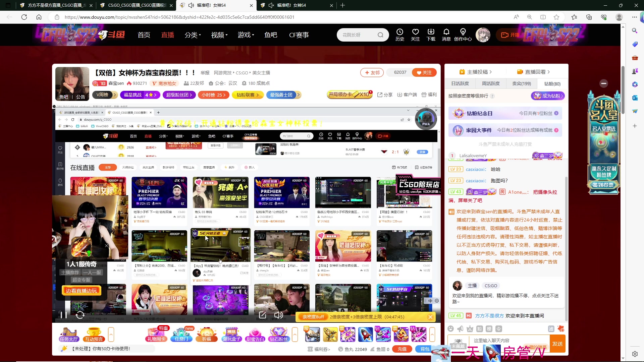Screen dimensions: 644x362
Task: Click 令 command icon in chat toolbar
Action: coord(499,329)
